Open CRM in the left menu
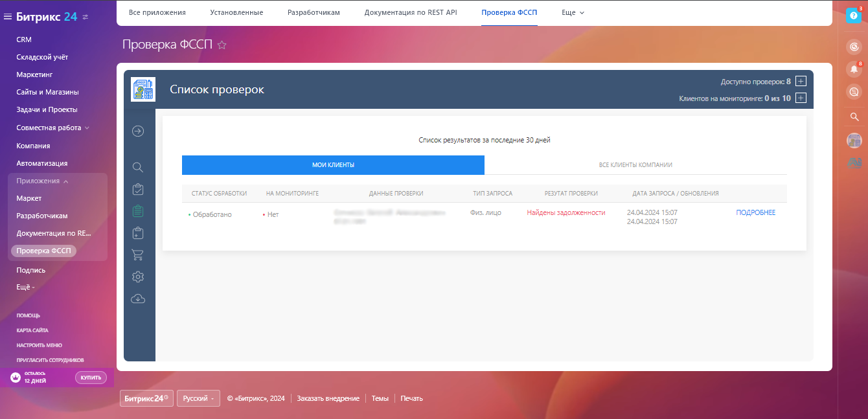 [24, 40]
